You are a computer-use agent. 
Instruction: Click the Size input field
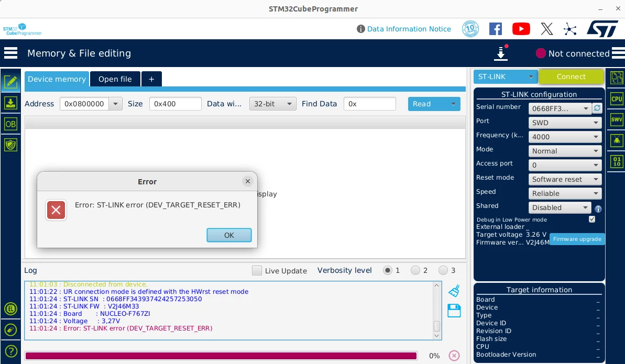pyautogui.click(x=176, y=104)
